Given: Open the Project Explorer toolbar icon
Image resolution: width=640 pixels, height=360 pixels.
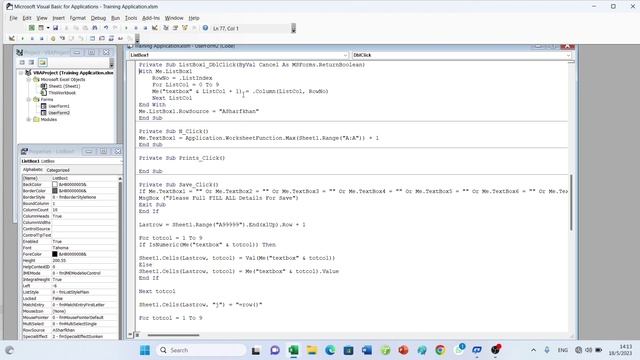Looking at the screenshot, I should click(x=166, y=28).
